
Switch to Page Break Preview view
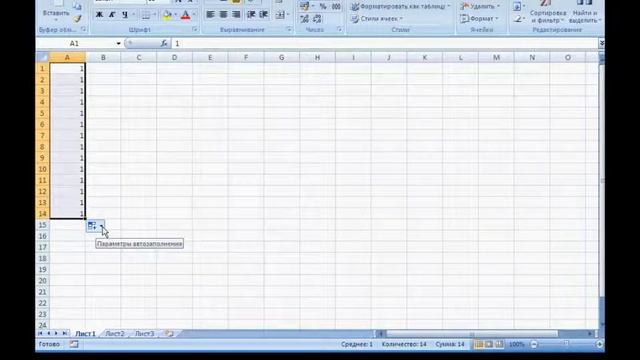[x=499, y=344]
